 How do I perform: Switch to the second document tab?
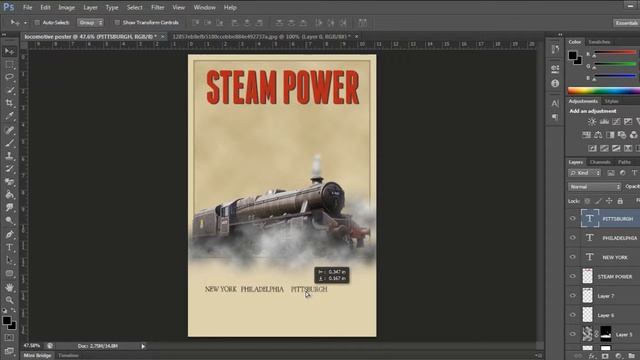261,37
